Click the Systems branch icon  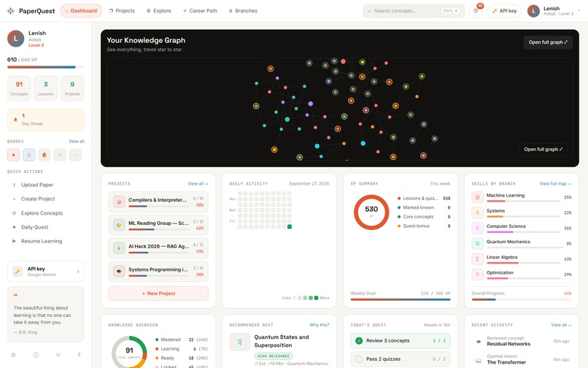point(477,212)
